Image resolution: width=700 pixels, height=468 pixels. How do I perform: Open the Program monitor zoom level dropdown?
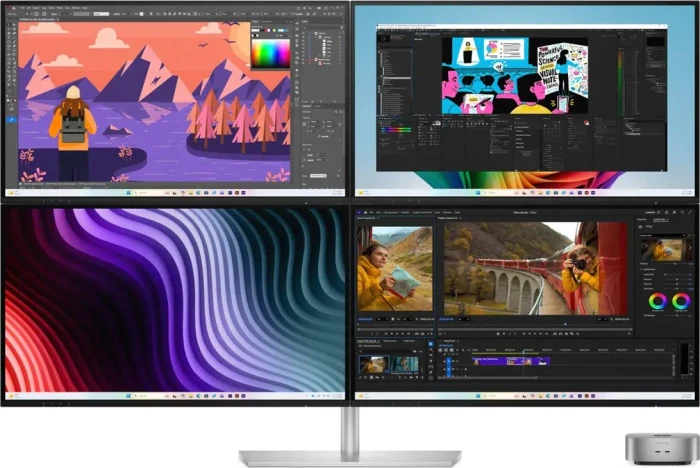coord(463,319)
